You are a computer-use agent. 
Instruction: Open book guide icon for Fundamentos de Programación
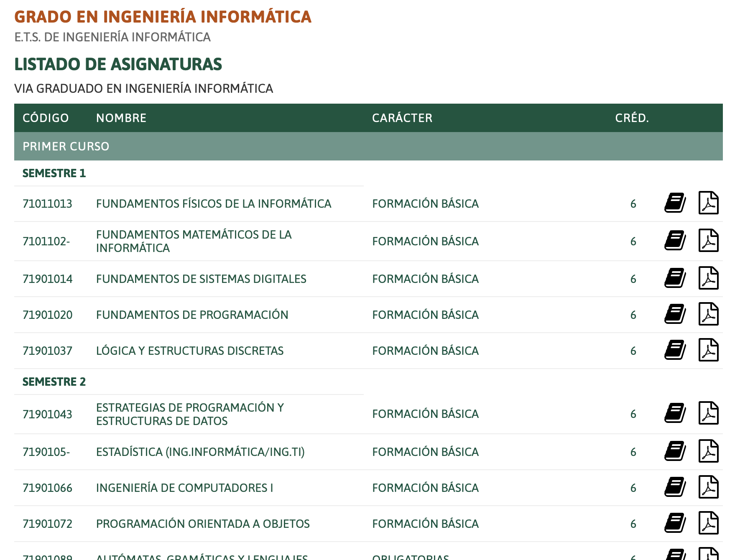[x=675, y=314]
